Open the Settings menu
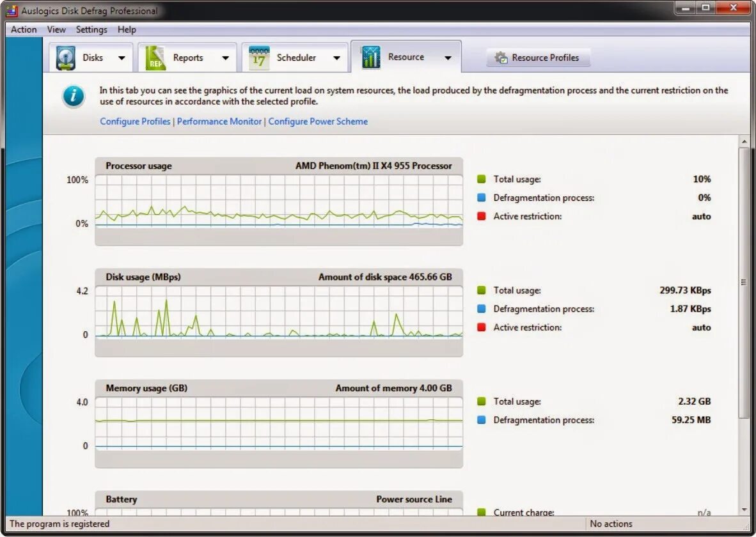This screenshot has height=537, width=756. pyautogui.click(x=91, y=29)
